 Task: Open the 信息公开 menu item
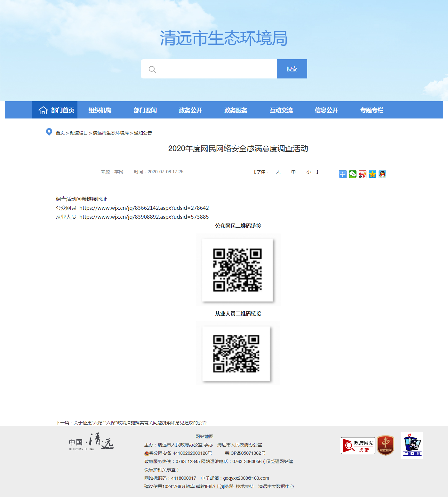(x=326, y=110)
